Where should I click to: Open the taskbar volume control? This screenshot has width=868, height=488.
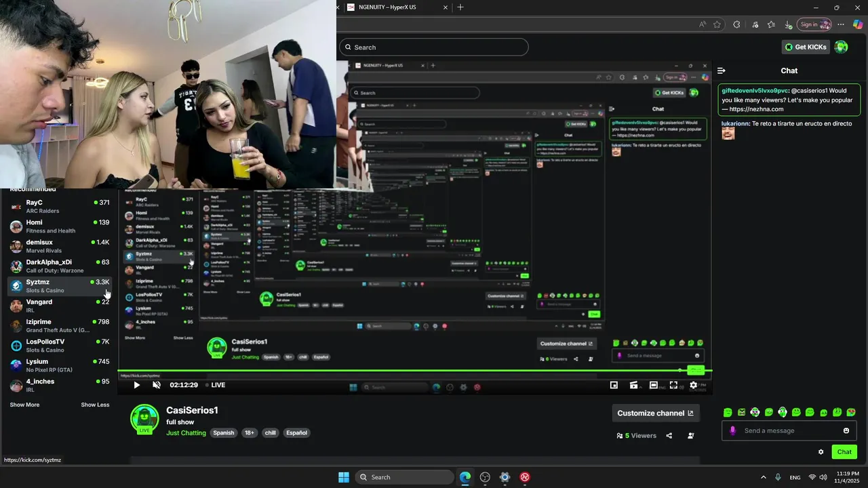(x=823, y=477)
